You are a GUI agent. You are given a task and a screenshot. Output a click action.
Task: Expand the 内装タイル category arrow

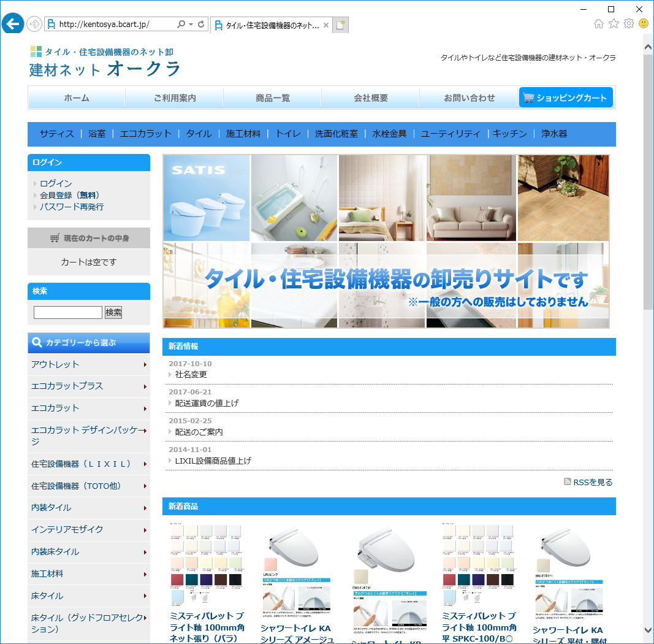145,508
